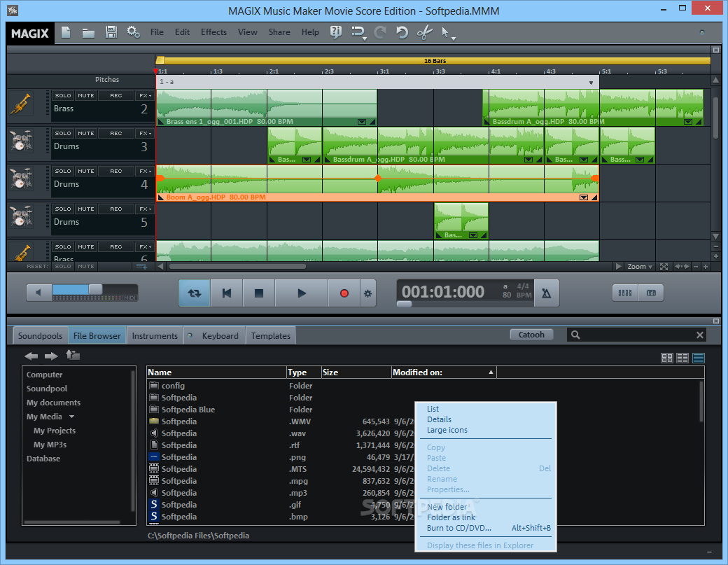Create a new arrangement via toolbar icon

(66, 32)
